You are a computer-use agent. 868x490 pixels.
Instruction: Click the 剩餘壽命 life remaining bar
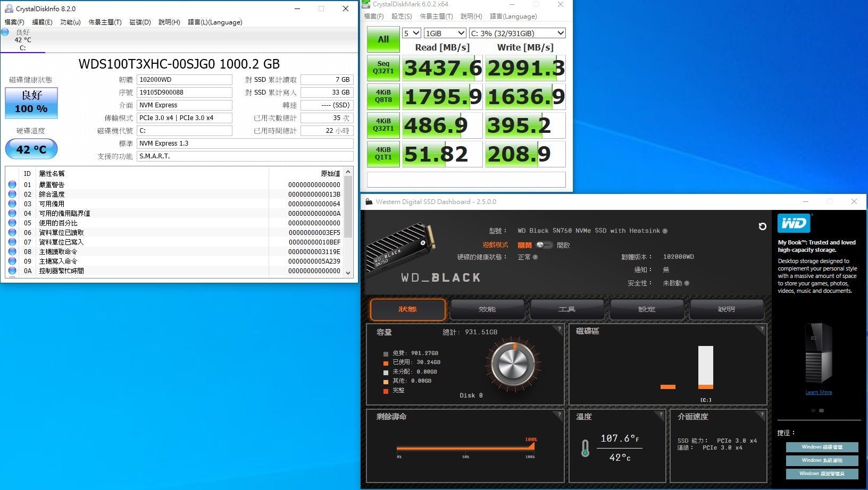coord(465,448)
